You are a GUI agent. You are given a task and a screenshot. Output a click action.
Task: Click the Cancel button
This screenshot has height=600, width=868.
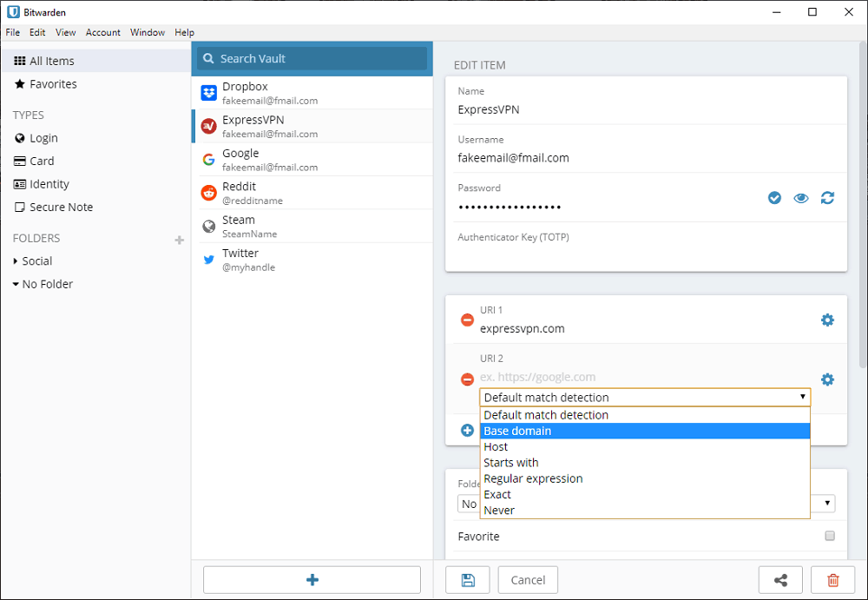528,580
